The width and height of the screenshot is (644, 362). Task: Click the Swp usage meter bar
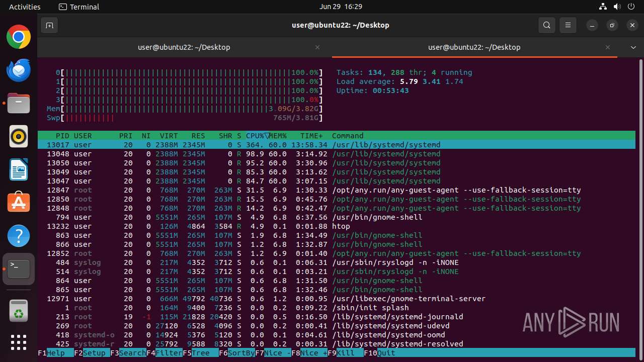(185, 118)
